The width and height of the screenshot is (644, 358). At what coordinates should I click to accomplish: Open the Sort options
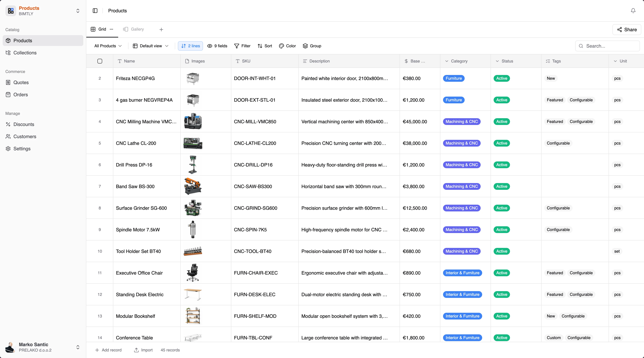point(265,46)
